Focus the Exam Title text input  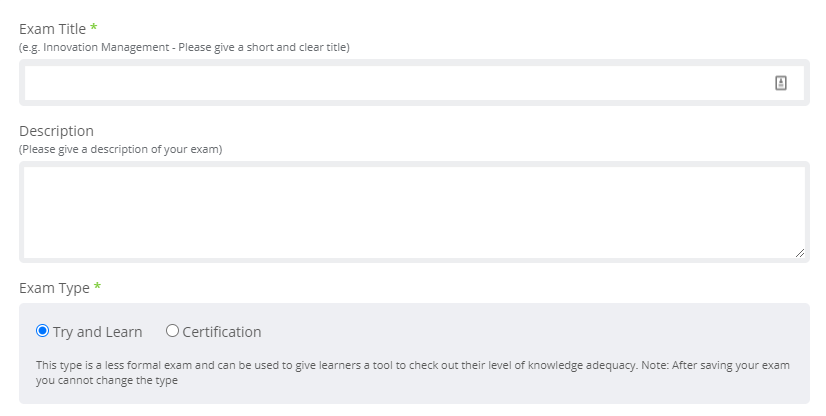(x=414, y=83)
